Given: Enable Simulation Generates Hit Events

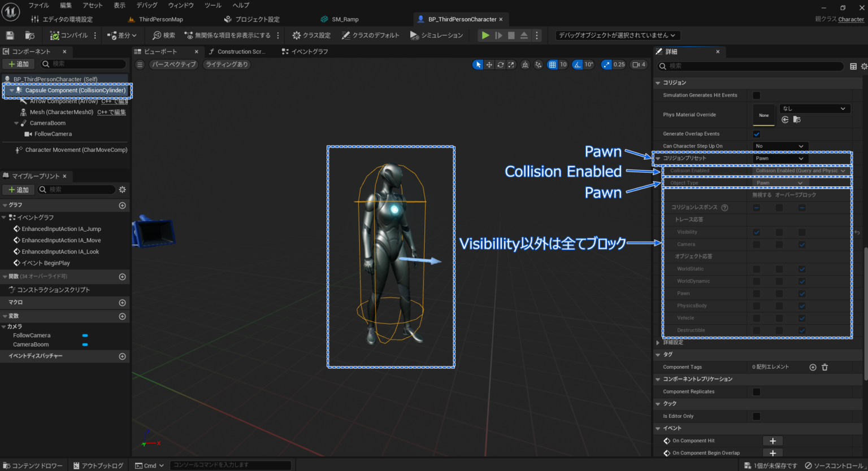Looking at the screenshot, I should pyautogui.click(x=756, y=95).
